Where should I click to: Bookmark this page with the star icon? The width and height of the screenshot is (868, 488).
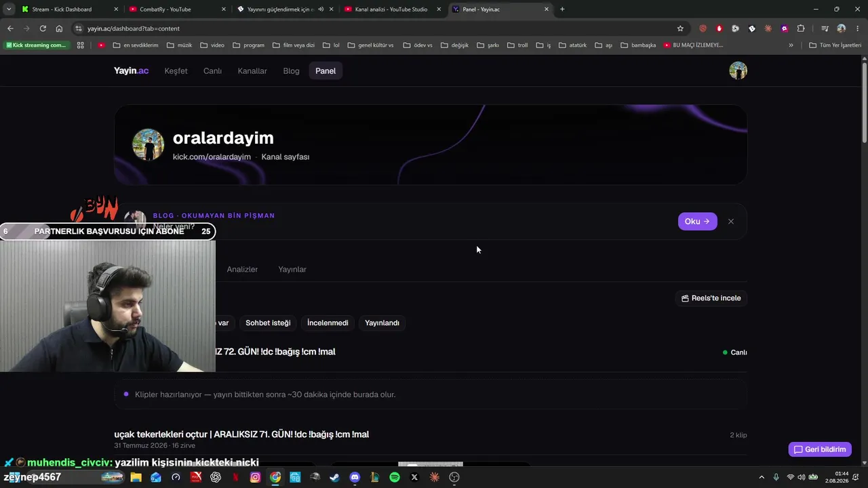pos(680,28)
